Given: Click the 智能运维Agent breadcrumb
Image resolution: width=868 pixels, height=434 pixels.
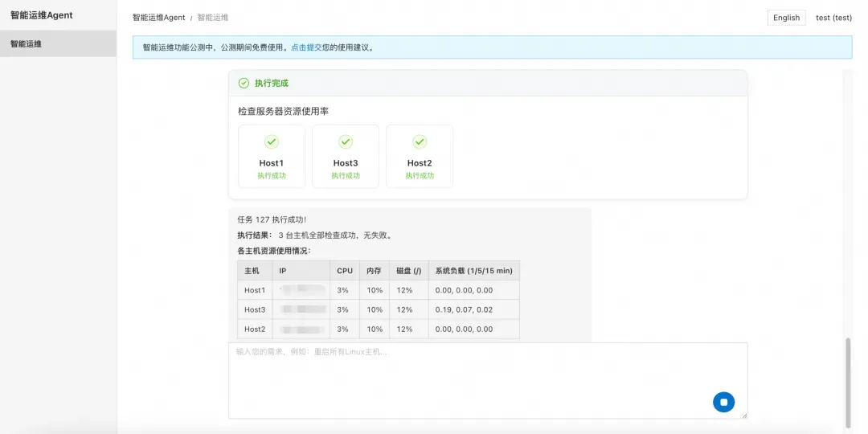Looking at the screenshot, I should (159, 18).
